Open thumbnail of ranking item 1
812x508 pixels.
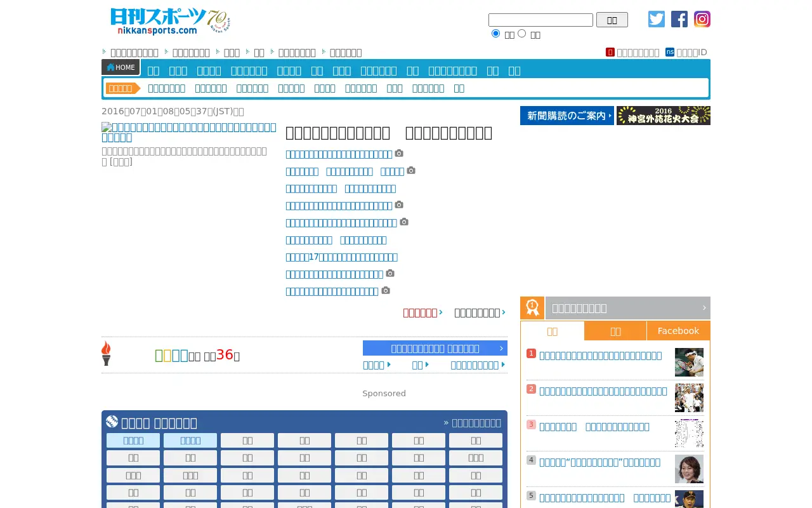(x=689, y=362)
